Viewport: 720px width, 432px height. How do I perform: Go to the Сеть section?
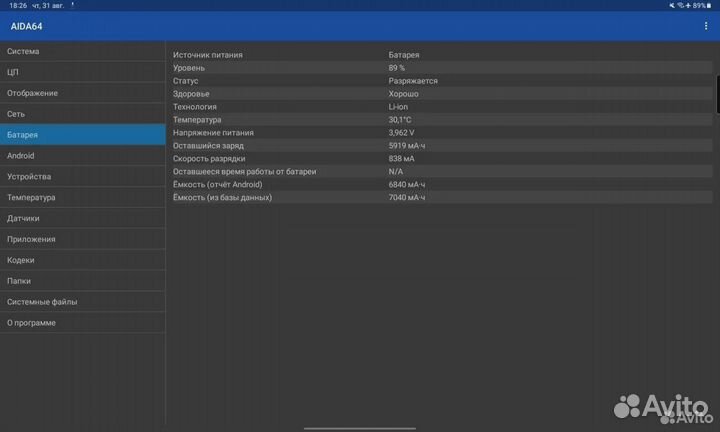point(83,114)
